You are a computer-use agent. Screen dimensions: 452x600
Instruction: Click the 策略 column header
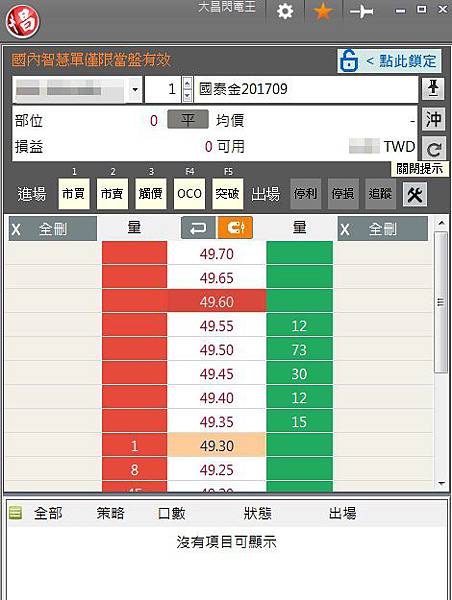point(110,513)
